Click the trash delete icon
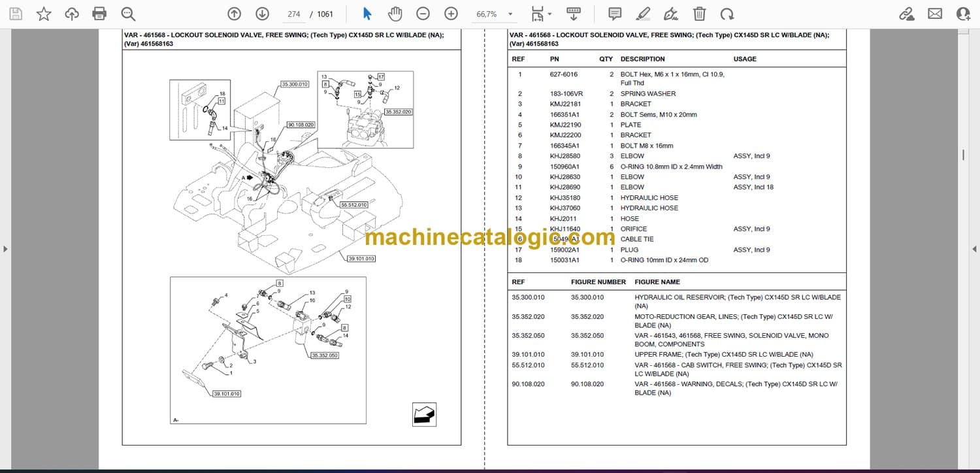Image resolution: width=980 pixels, height=473 pixels. tap(699, 14)
